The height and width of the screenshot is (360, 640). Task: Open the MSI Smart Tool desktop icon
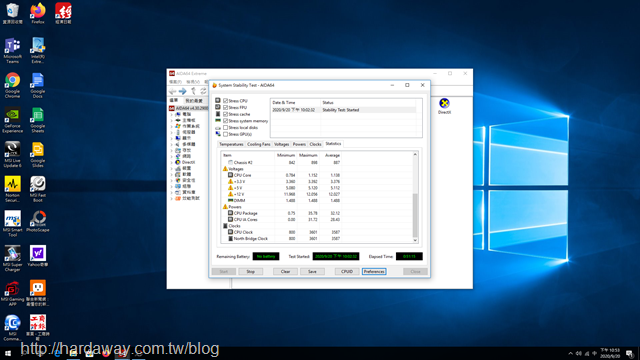(12, 224)
